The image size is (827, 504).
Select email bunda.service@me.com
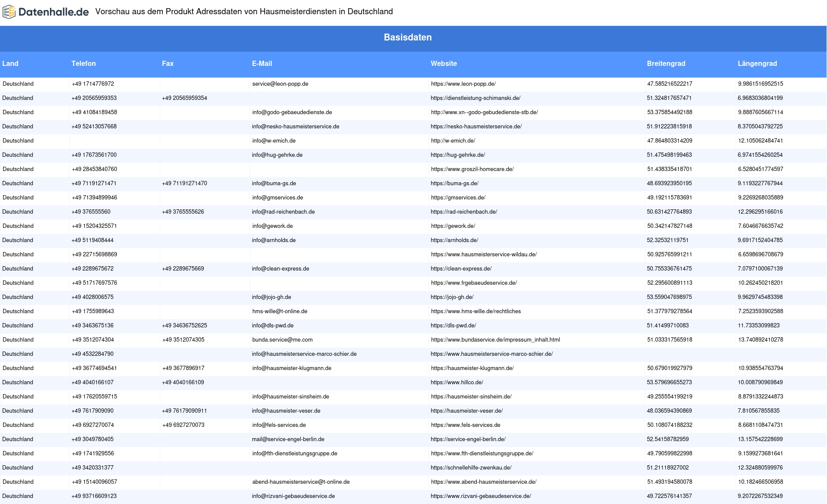(283, 340)
